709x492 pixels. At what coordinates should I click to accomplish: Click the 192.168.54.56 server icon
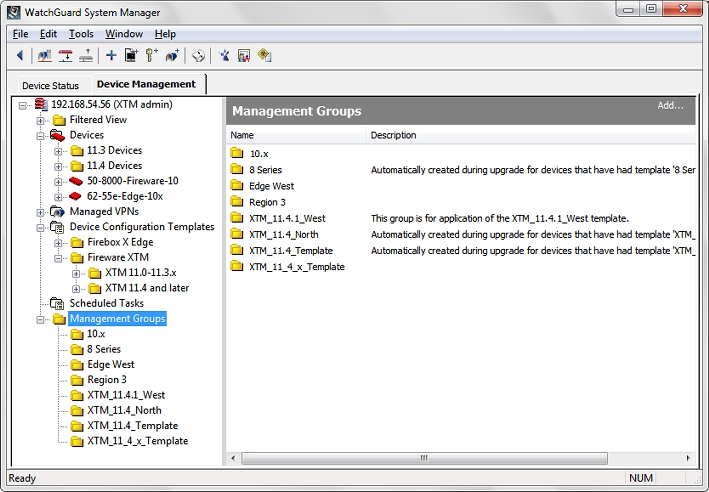pos(40,104)
